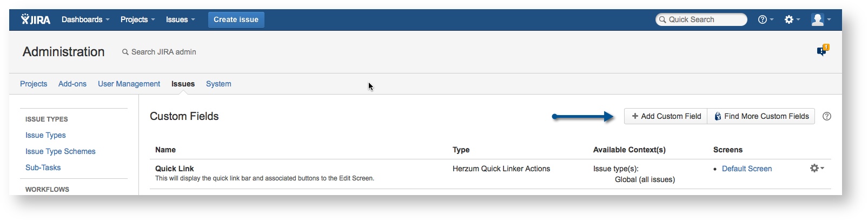Open the Quick Link gear actions menu

[x=817, y=169]
